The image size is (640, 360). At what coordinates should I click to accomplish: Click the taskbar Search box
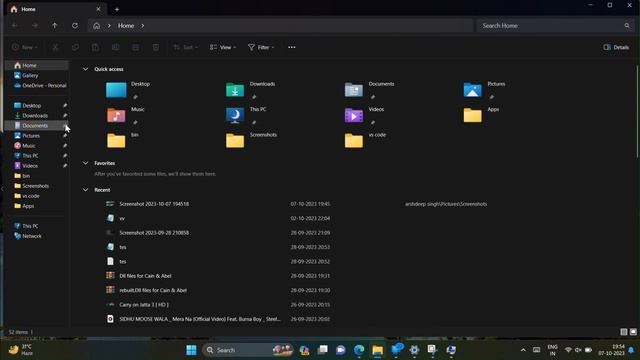pyautogui.click(x=248, y=350)
